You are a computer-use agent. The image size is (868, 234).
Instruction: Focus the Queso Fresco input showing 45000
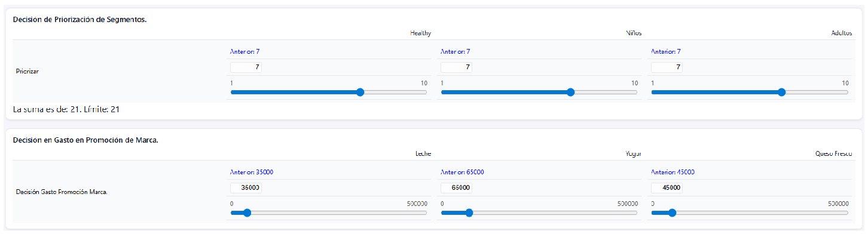(x=667, y=187)
